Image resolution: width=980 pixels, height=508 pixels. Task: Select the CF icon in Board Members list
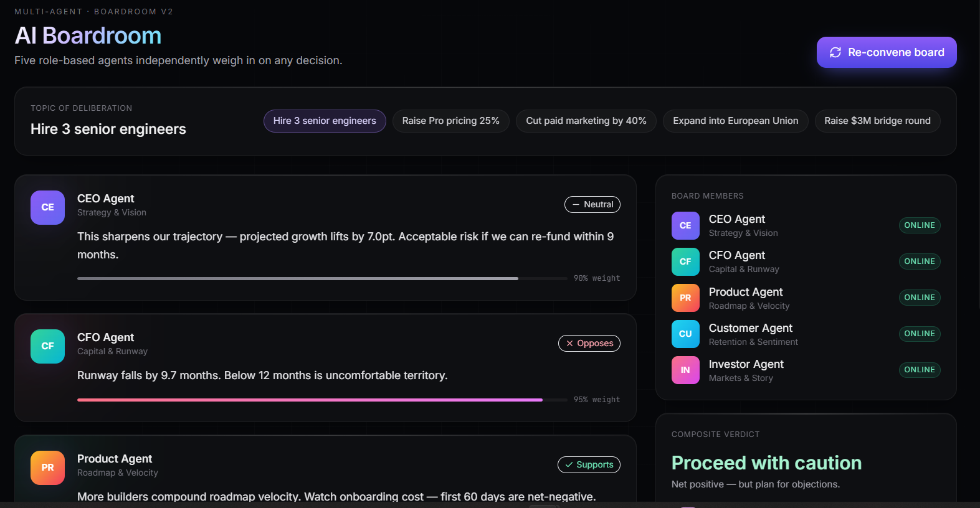(685, 261)
